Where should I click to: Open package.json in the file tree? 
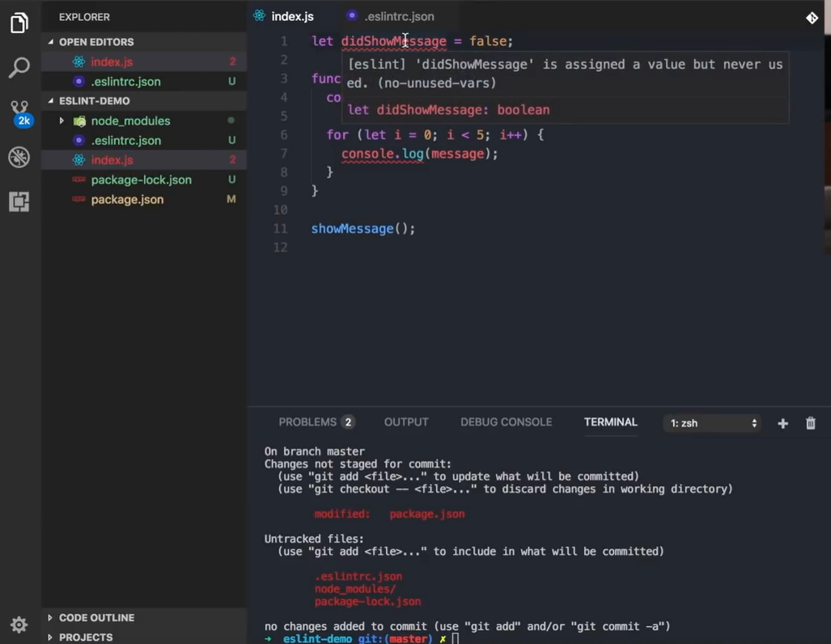127,199
